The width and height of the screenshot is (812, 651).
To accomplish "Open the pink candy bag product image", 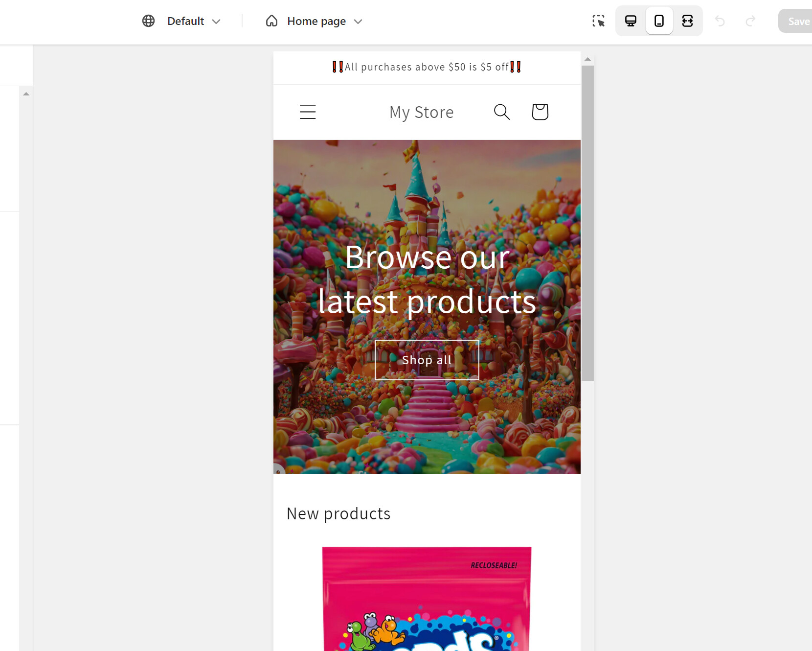I will pos(427,599).
